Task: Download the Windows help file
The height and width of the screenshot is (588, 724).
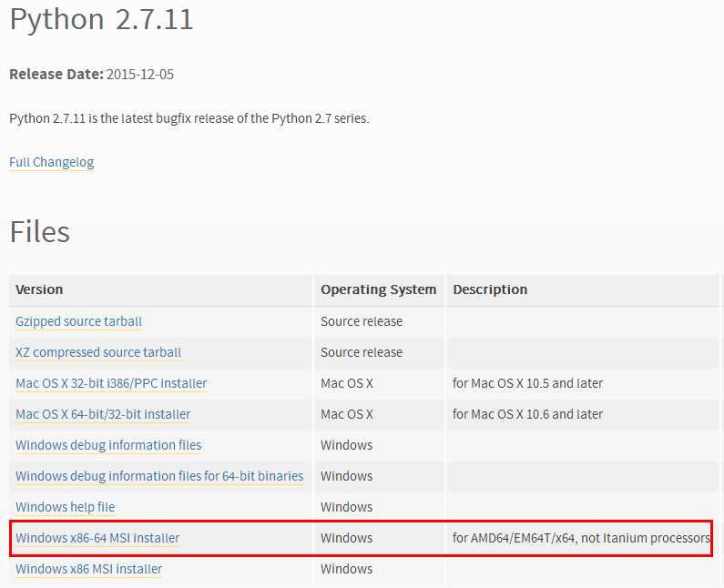Action: pos(65,507)
